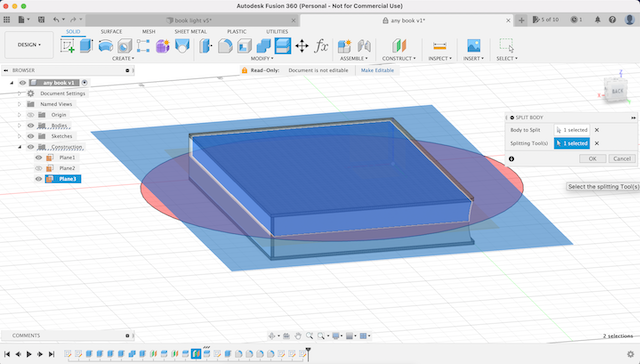Select the Combine tool
The width and height of the screenshot is (640, 364).
[x=264, y=46]
